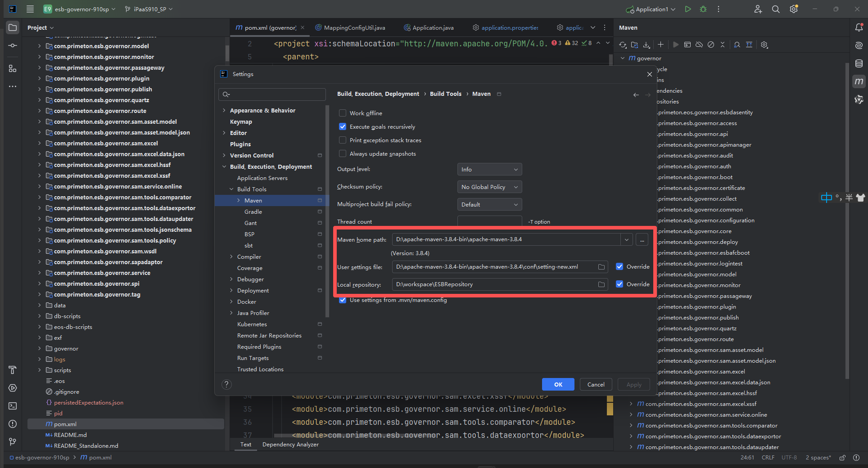
Task: Open the Terminal tool window icon
Action: click(x=13, y=406)
